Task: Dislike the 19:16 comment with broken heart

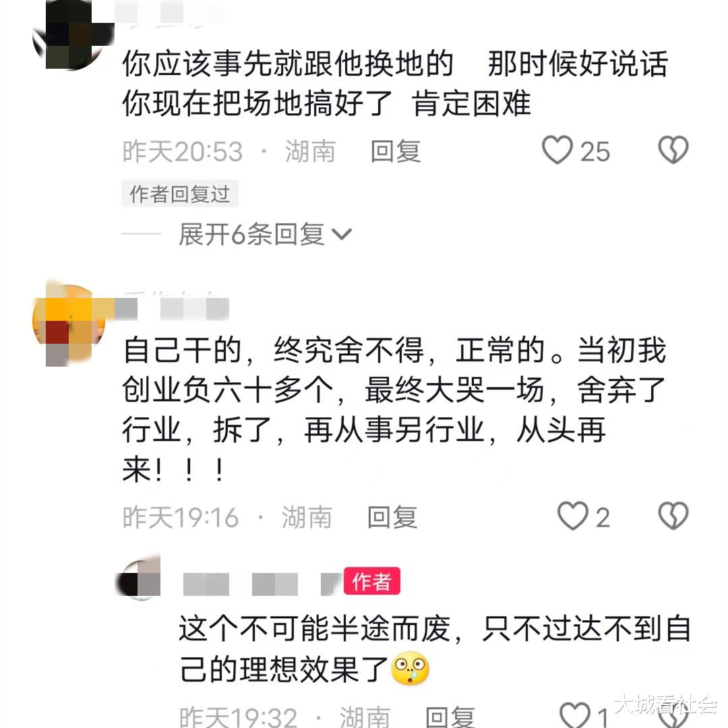Action: [x=673, y=516]
